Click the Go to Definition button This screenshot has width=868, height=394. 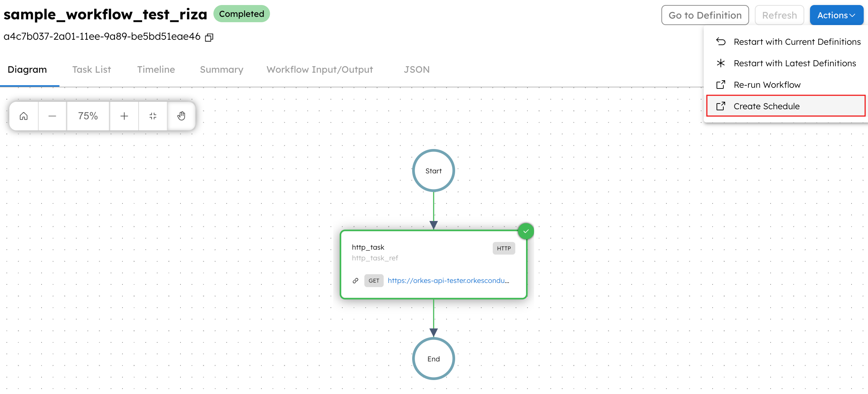pyautogui.click(x=705, y=15)
